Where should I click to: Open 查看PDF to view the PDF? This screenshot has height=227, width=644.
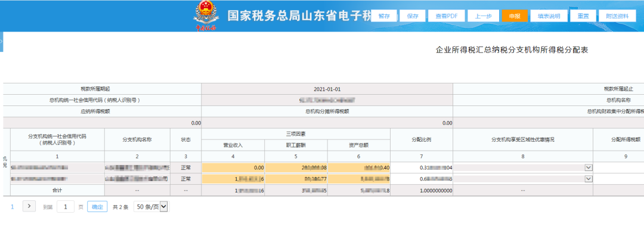click(447, 16)
